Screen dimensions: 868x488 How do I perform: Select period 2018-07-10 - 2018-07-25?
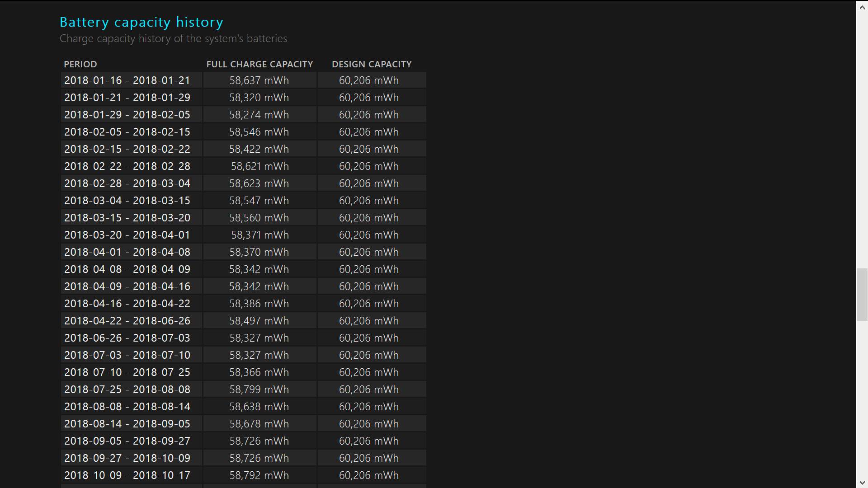(127, 372)
